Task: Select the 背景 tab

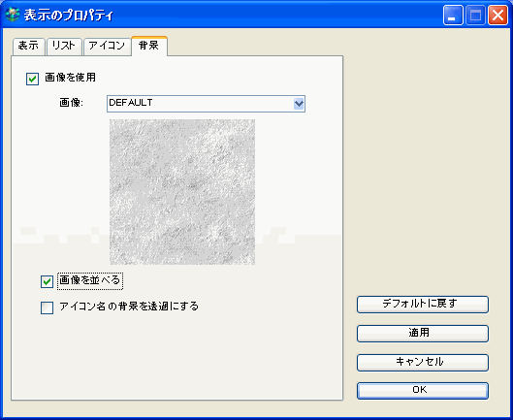Action: click(149, 46)
